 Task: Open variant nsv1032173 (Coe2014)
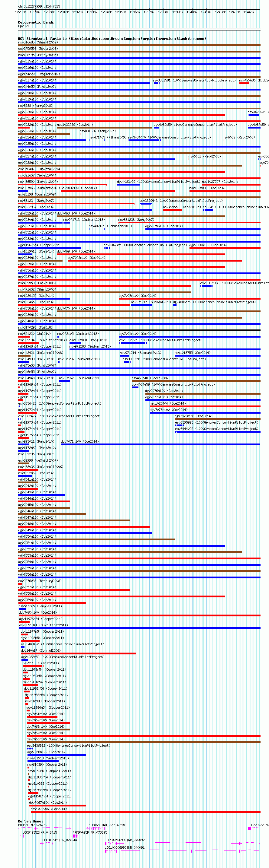tap(79, 188)
